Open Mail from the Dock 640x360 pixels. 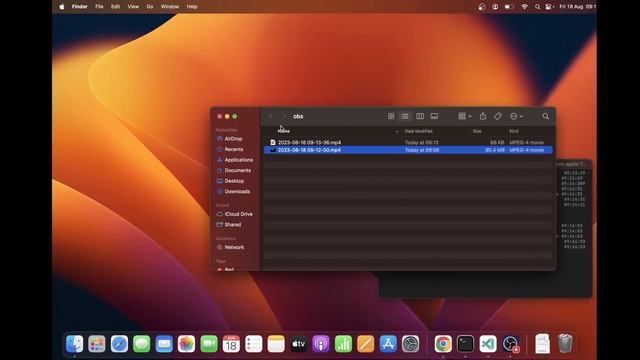pos(164,344)
